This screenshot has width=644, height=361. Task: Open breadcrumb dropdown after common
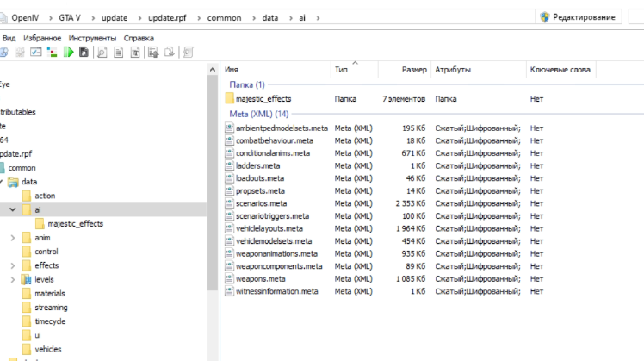[x=254, y=18]
